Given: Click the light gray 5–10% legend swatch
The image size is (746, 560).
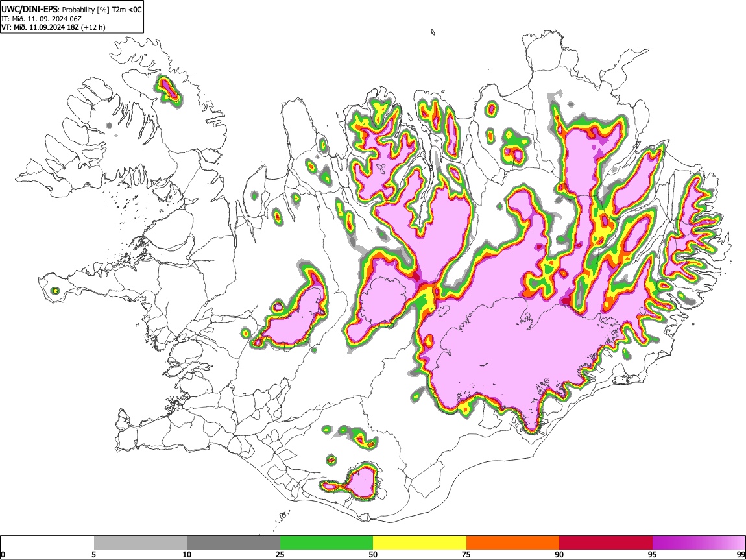Looking at the screenshot, I should click(140, 543).
